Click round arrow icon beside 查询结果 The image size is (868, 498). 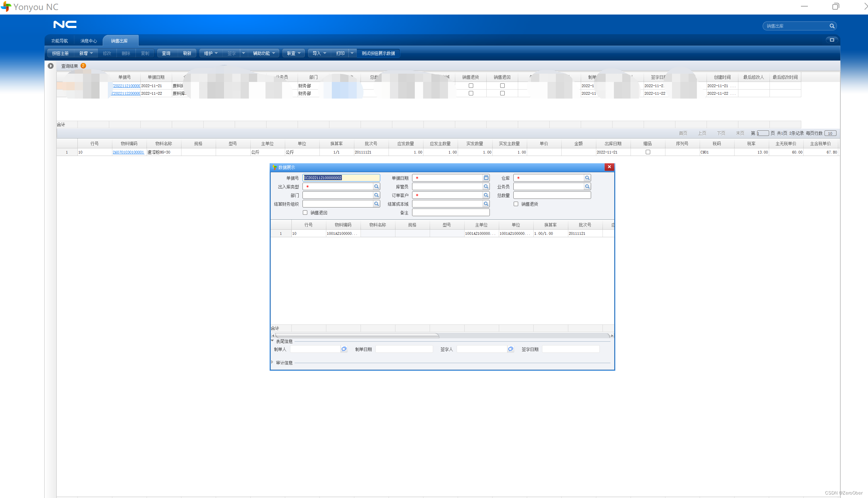click(51, 66)
